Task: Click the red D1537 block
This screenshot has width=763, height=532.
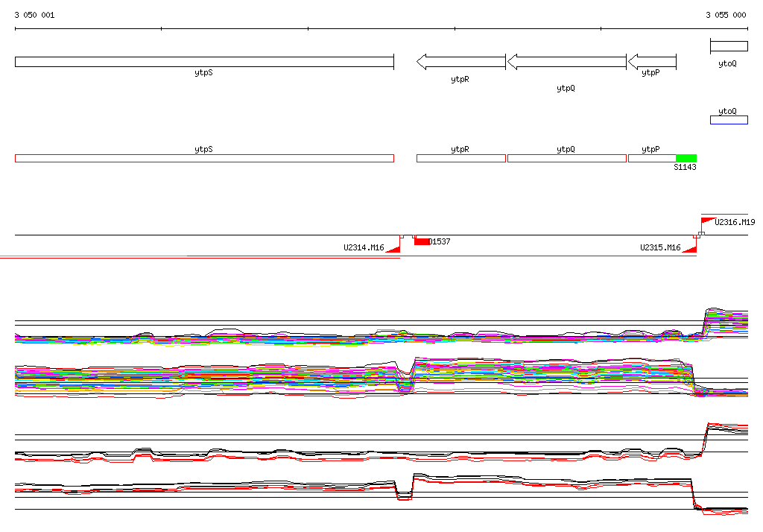Action: click(422, 241)
